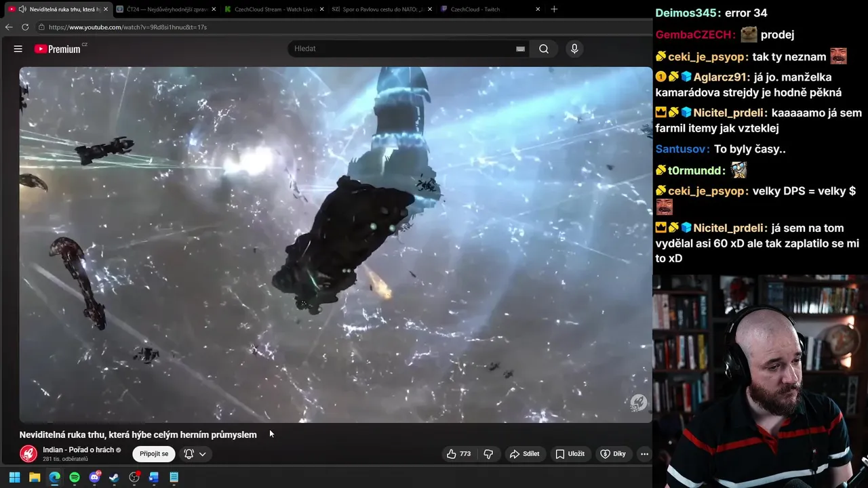Click the Připojit se join button
The height and width of the screenshot is (488, 868).
coord(154,453)
